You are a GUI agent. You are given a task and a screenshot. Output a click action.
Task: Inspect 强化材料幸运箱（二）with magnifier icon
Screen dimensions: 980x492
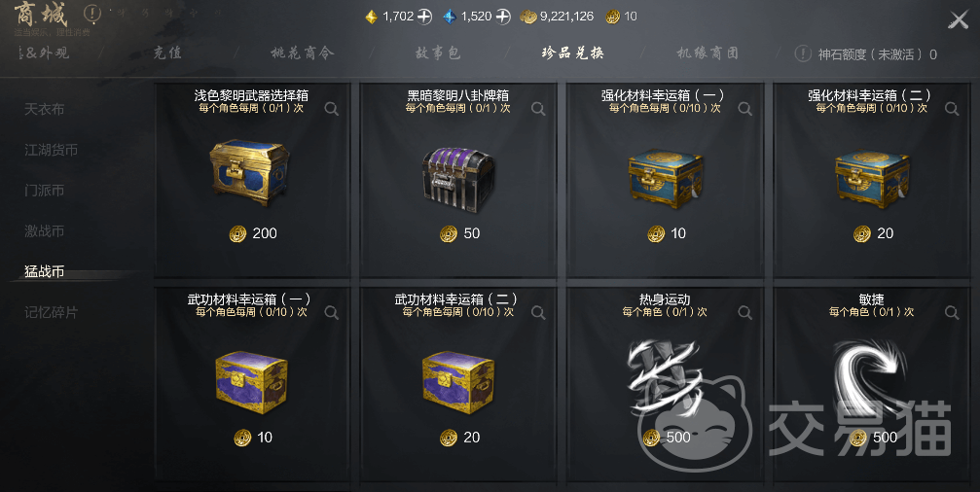[x=952, y=109]
